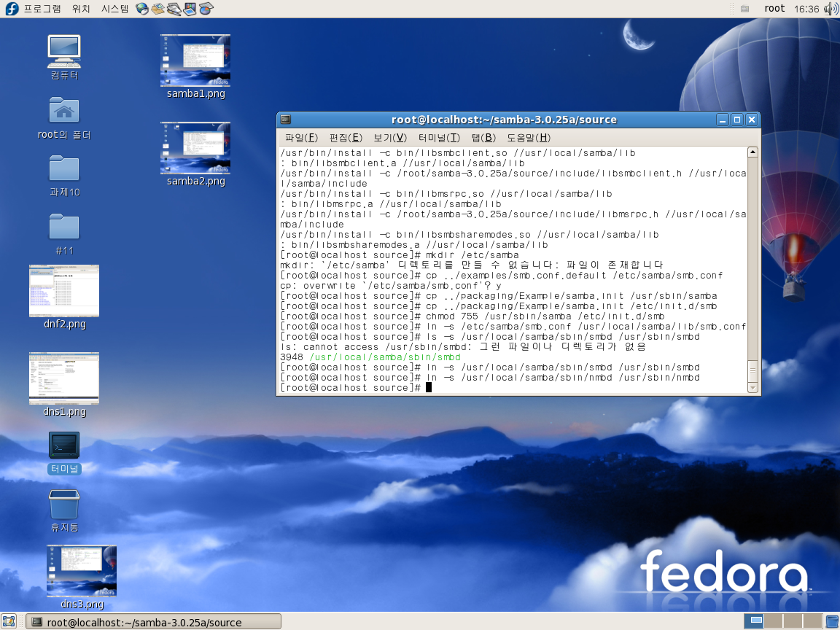Open the 프로그램 applications menu
840x630 pixels.
42,9
